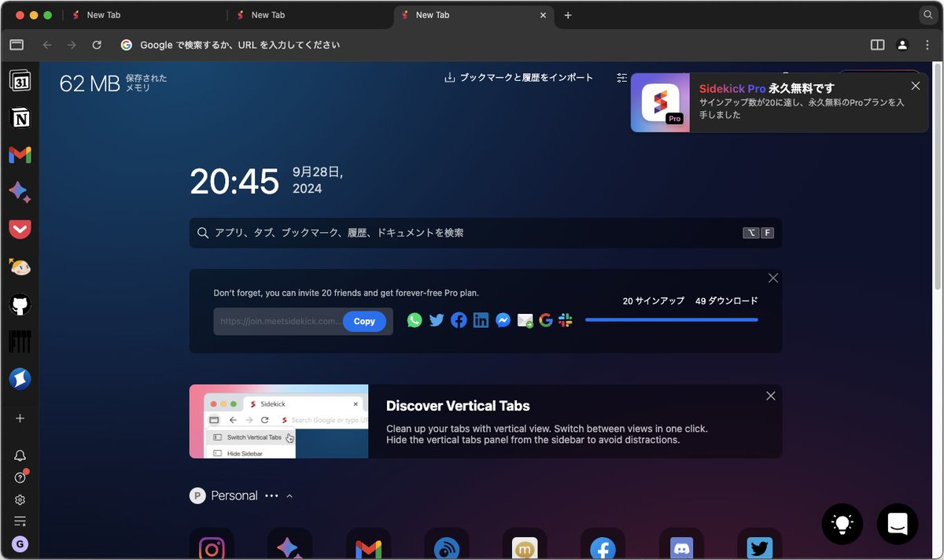This screenshot has height=560, width=944.
Task: Go forward to the next page
Action: click(72, 45)
